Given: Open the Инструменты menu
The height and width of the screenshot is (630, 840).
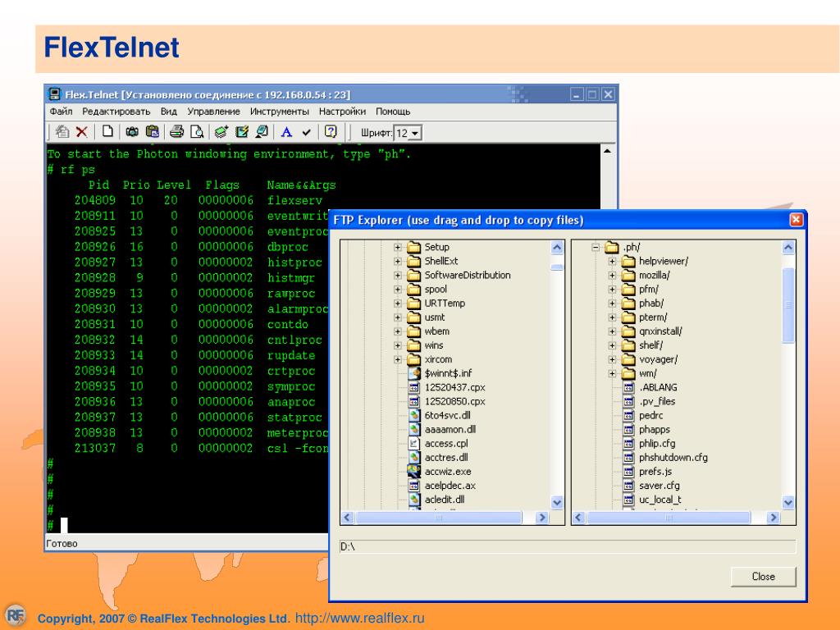Looking at the screenshot, I should (x=280, y=112).
